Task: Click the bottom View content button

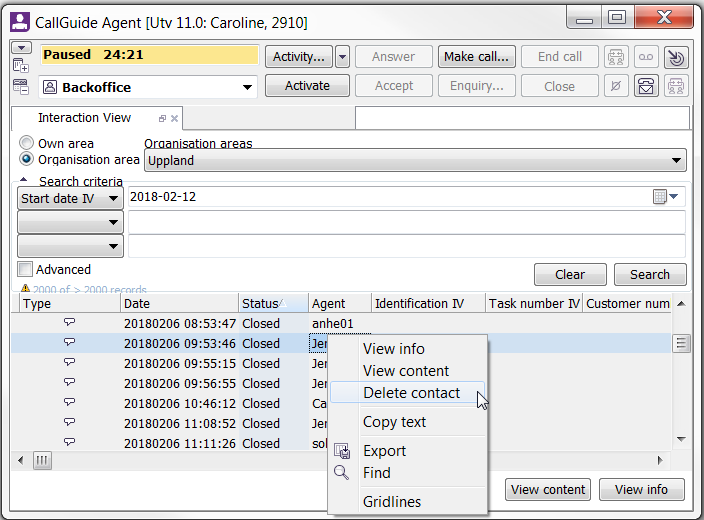Action: [x=548, y=489]
